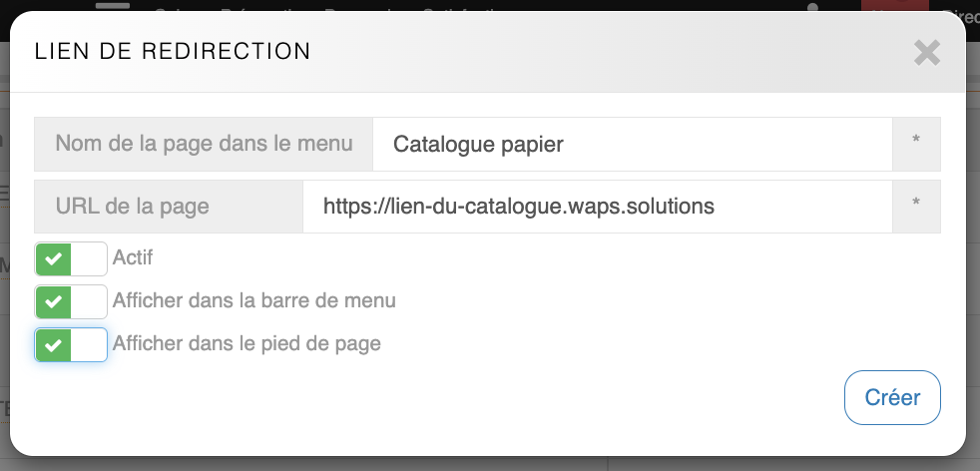Click the "Afficher dans le pied de page" text

click(246, 344)
